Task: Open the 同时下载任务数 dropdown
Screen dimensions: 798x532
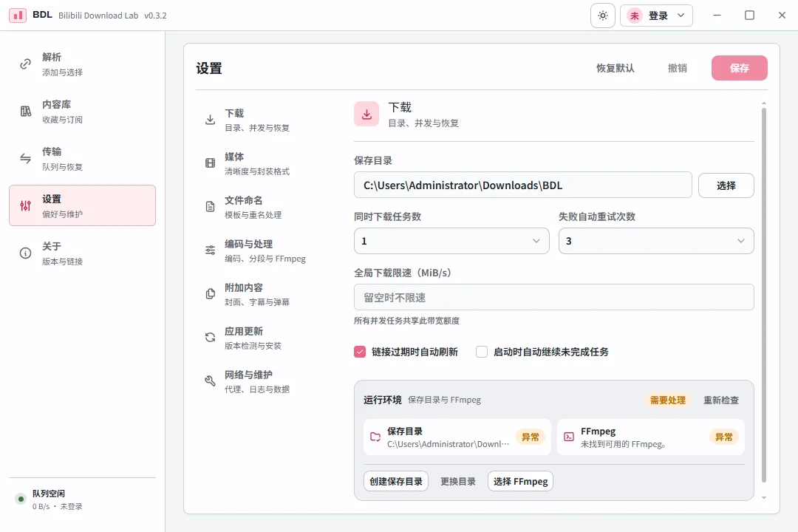Action: click(451, 241)
